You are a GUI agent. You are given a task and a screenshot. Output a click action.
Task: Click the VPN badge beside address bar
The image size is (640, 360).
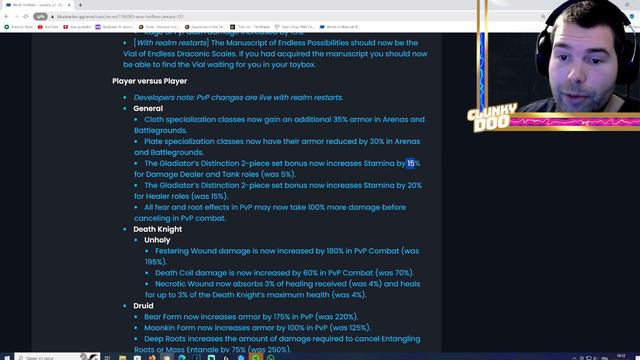tap(40, 17)
